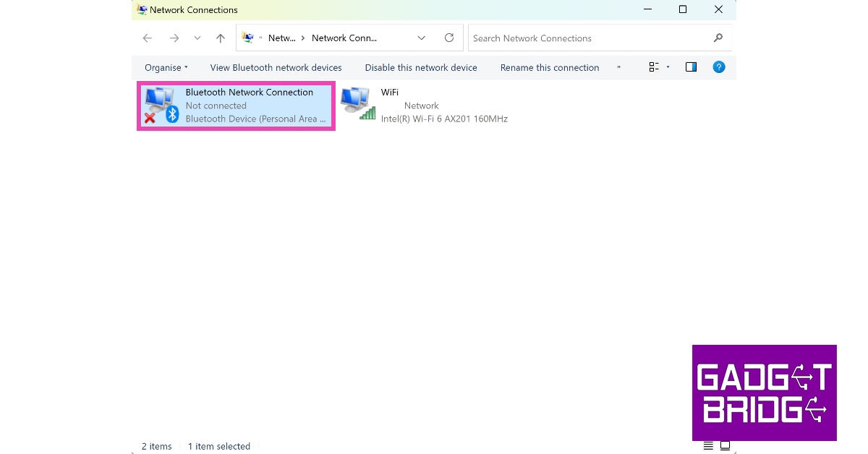Expand the address bar history dropdown
This screenshot has width=868, height=454.
422,38
